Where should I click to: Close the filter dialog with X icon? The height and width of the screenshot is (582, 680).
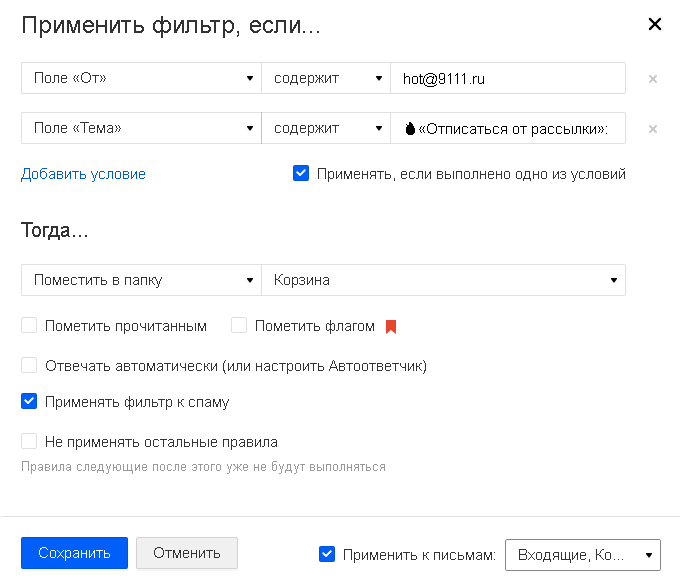pyautogui.click(x=655, y=24)
